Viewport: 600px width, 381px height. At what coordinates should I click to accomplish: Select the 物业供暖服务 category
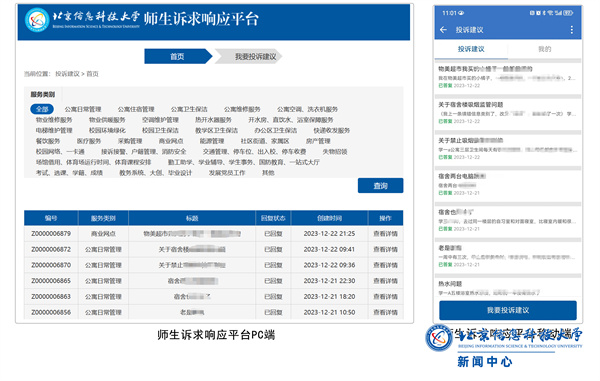click(107, 120)
